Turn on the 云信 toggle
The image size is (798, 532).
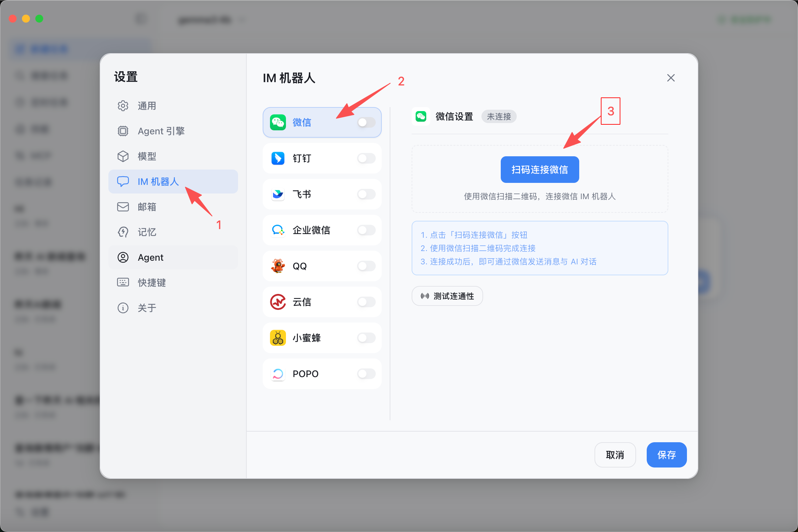coord(366,302)
